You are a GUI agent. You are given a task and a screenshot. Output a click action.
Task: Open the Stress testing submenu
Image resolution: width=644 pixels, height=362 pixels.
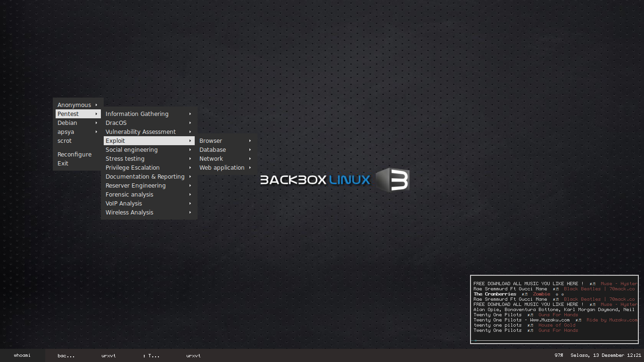point(125,158)
